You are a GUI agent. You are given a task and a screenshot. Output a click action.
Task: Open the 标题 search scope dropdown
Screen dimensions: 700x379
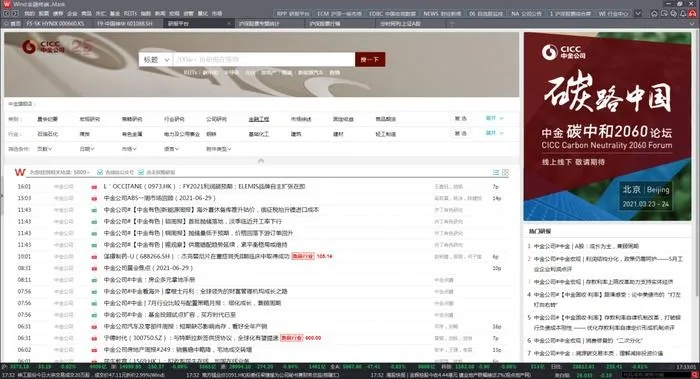pos(156,59)
